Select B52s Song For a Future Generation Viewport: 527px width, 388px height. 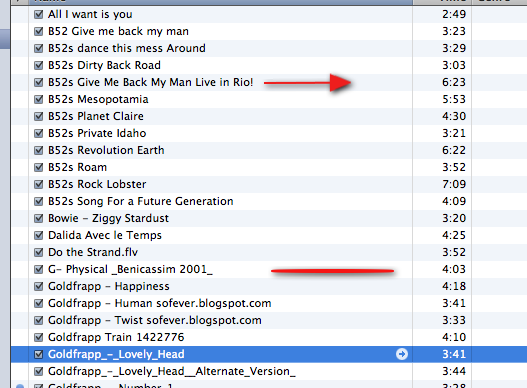[x=140, y=201]
